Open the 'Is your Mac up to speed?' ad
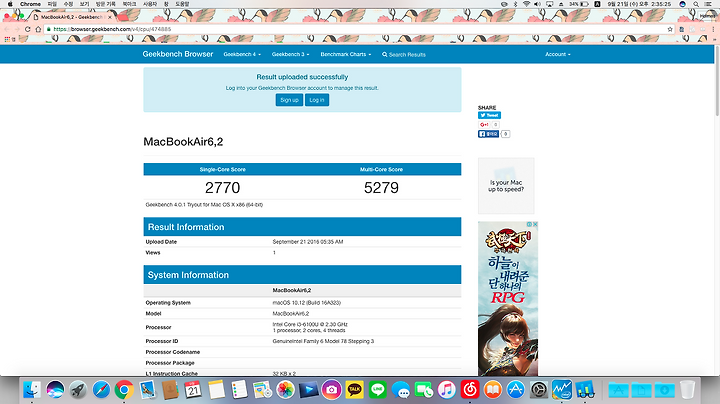This screenshot has width=720, height=404. tap(506, 186)
